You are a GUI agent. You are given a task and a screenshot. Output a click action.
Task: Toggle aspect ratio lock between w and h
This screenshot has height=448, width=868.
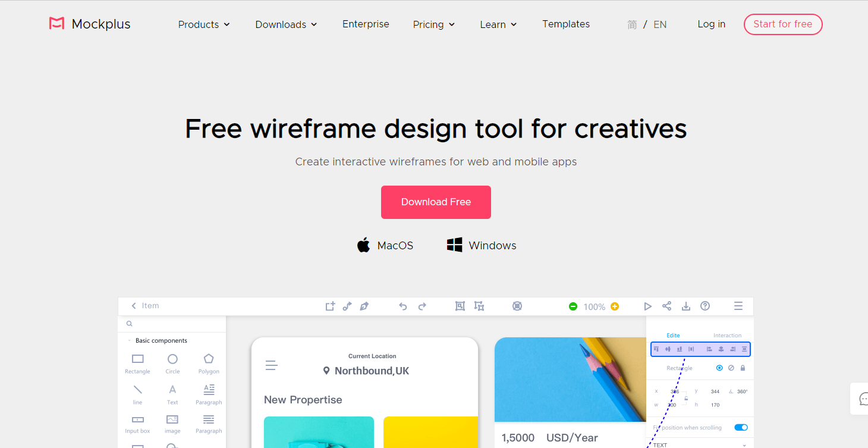686,399
